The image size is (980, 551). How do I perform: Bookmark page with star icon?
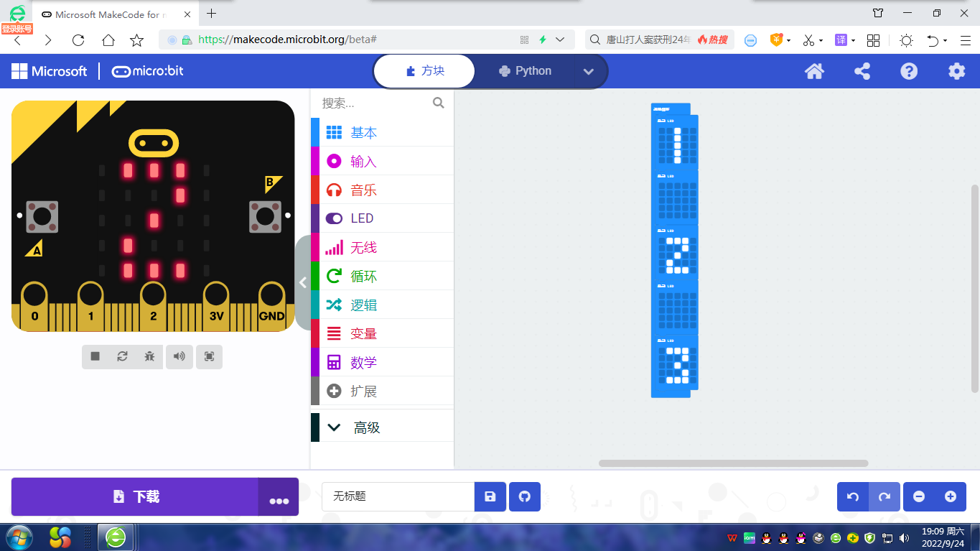pyautogui.click(x=136, y=40)
